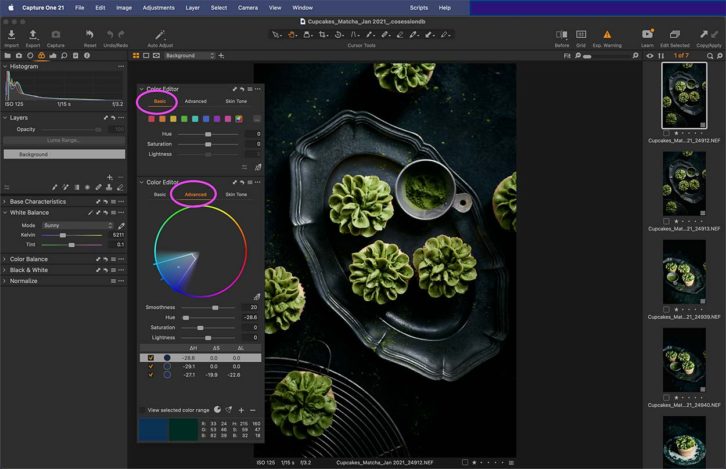Pick white balance with the eyedropper
The width and height of the screenshot is (726, 469).
coord(121,225)
